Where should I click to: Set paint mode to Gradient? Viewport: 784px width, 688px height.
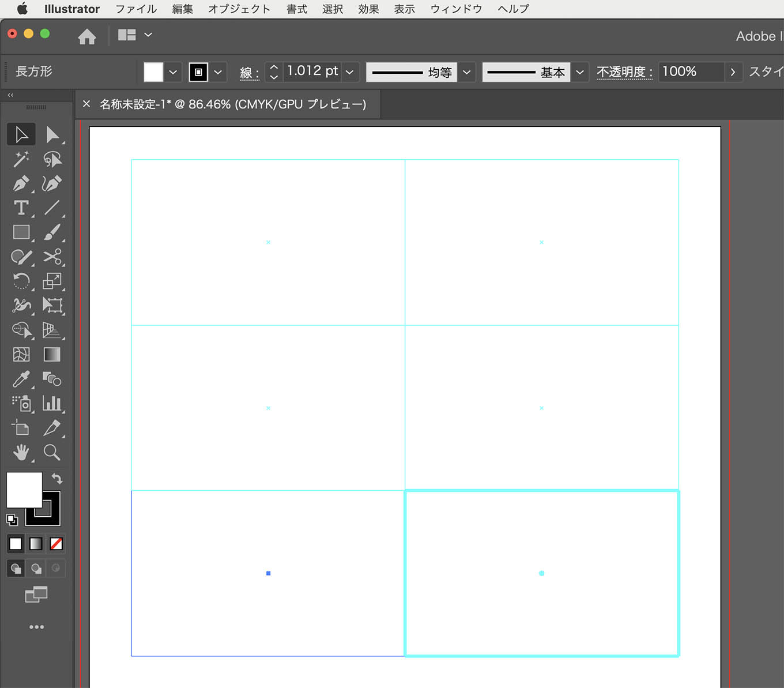coord(36,543)
